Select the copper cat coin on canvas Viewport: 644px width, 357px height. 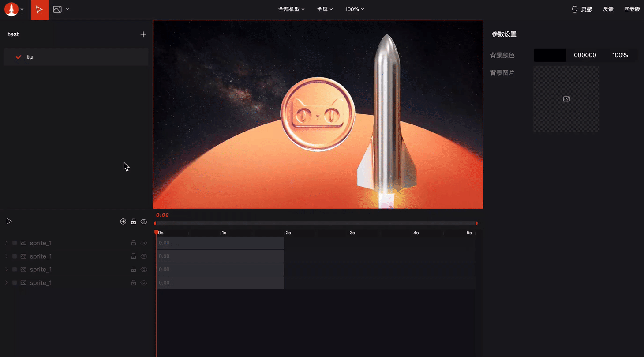(x=318, y=114)
